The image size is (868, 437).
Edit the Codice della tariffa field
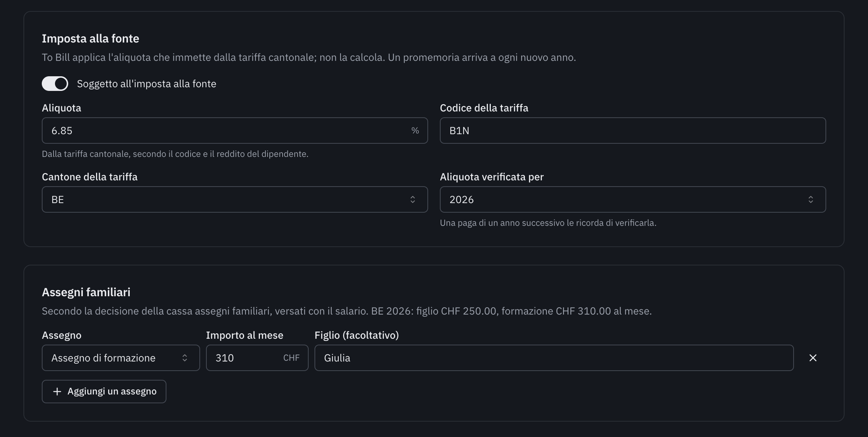(x=633, y=131)
